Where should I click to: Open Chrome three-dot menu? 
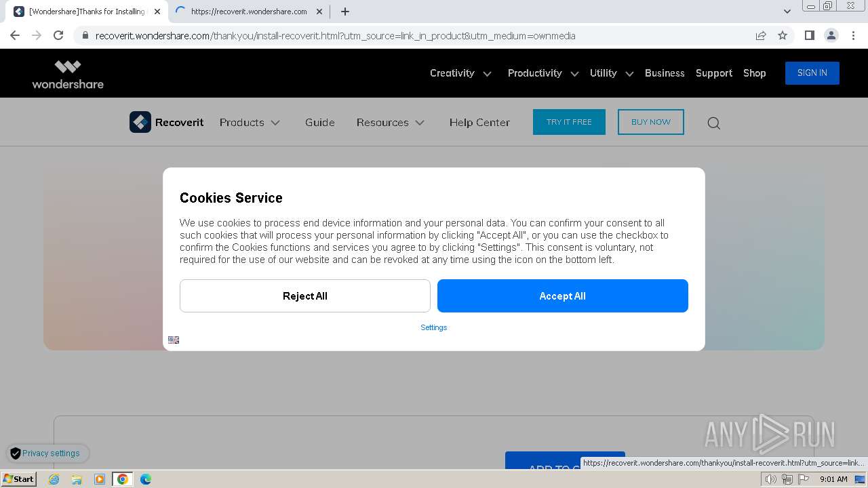[853, 35]
